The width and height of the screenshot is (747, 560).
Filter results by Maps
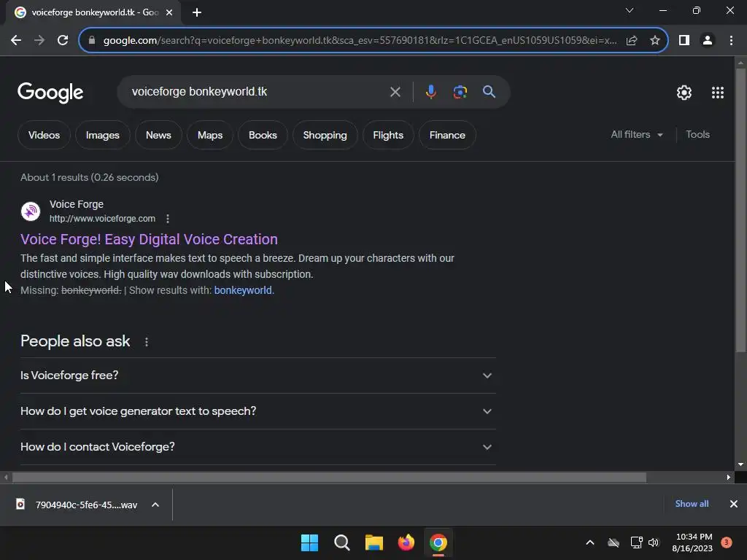point(210,135)
